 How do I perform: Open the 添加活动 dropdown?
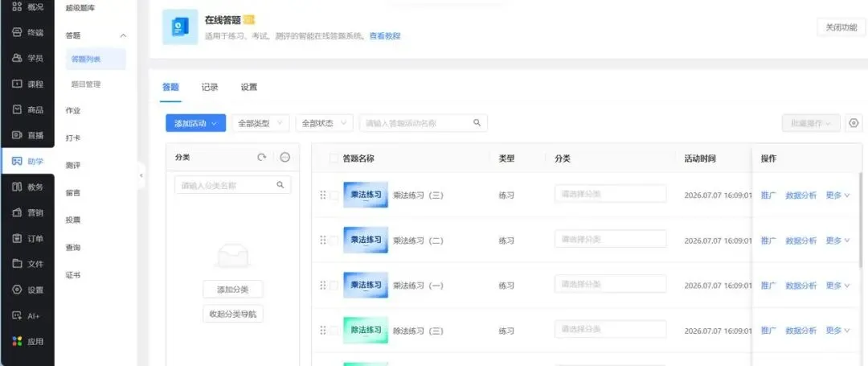pos(195,123)
